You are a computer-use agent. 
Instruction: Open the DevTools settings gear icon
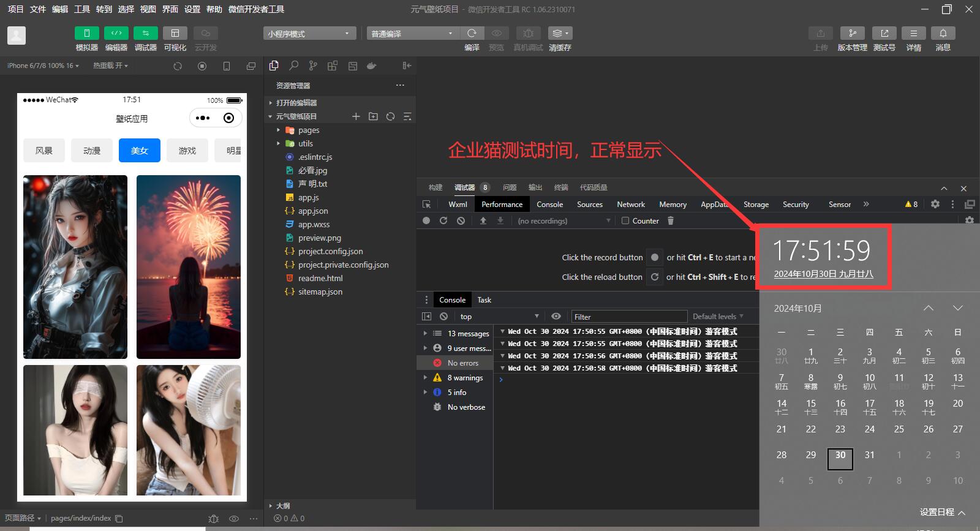[935, 204]
